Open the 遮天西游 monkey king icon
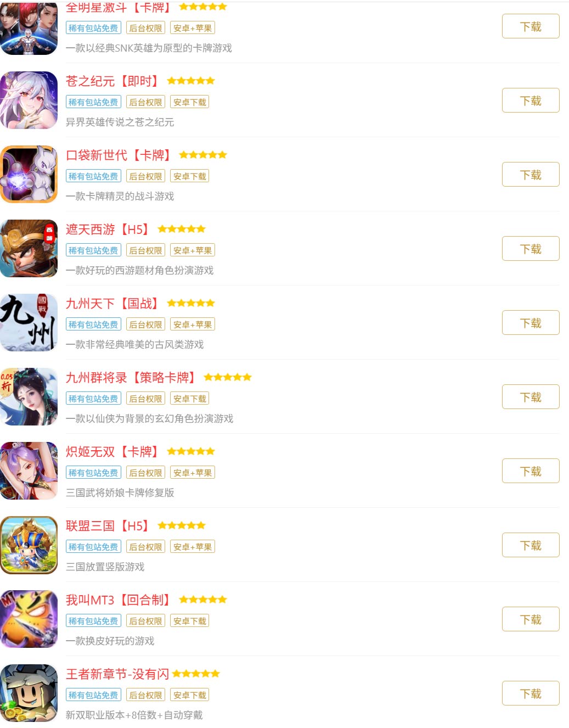The height and width of the screenshot is (728, 569). coord(29,248)
